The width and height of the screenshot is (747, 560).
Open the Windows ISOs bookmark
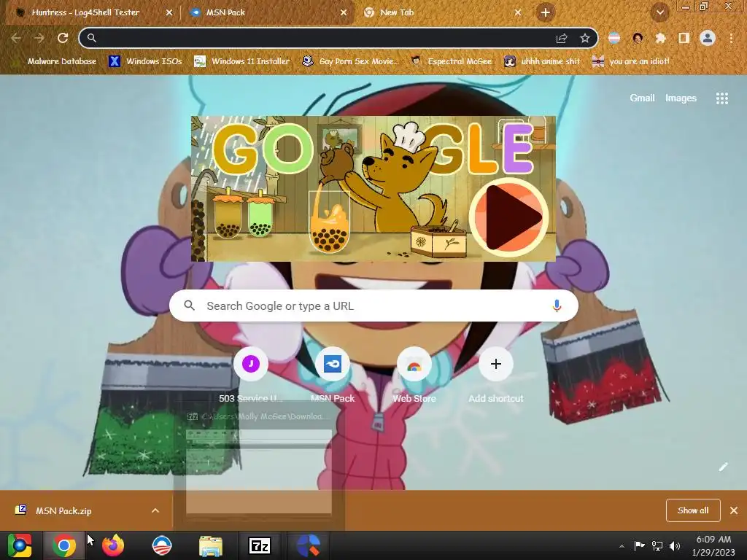click(x=145, y=61)
